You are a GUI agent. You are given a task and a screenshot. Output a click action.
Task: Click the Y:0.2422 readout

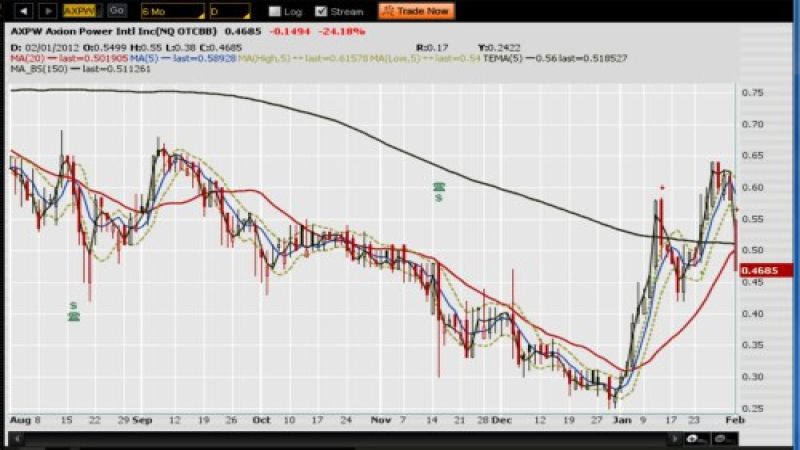pyautogui.click(x=499, y=47)
